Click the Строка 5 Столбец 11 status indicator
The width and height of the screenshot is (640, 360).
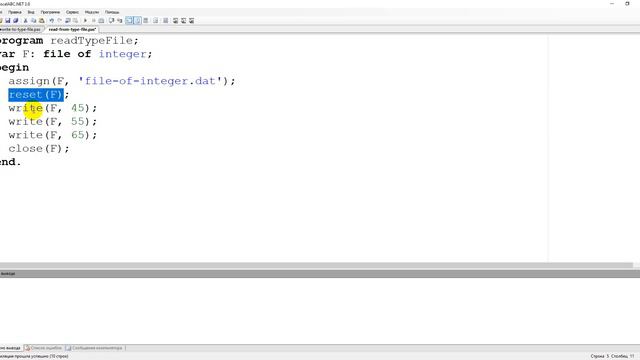click(x=612, y=356)
